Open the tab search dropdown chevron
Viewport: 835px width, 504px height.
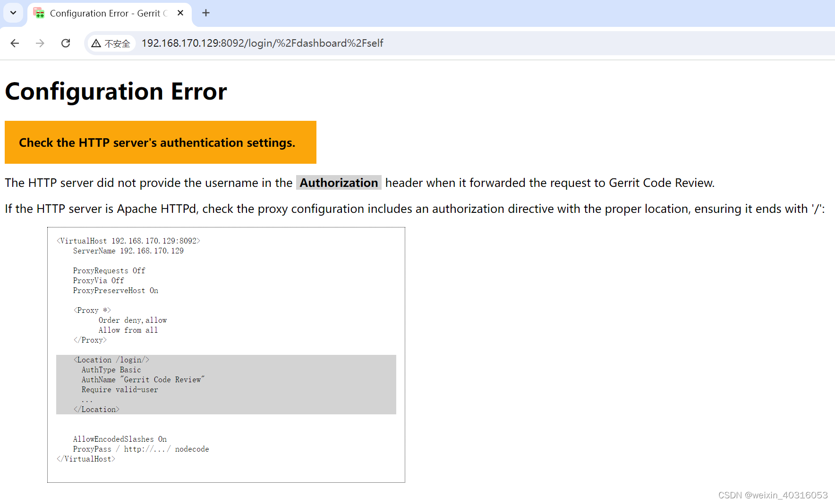[x=13, y=13]
